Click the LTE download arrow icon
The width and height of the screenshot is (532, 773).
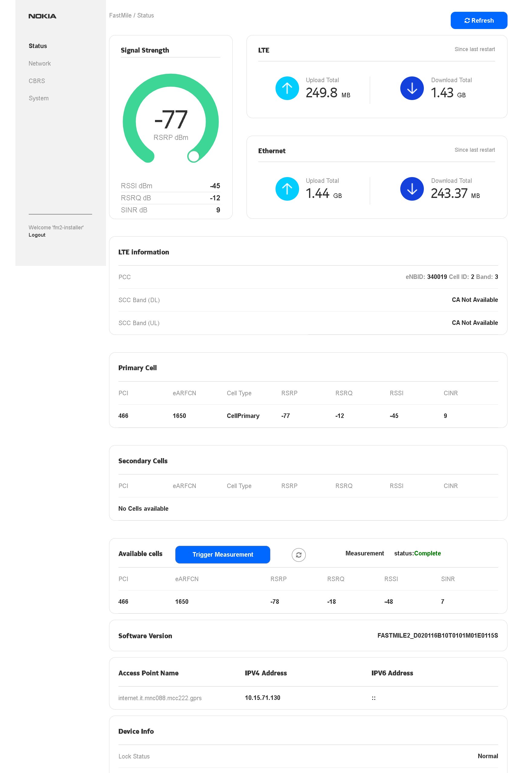[412, 88]
